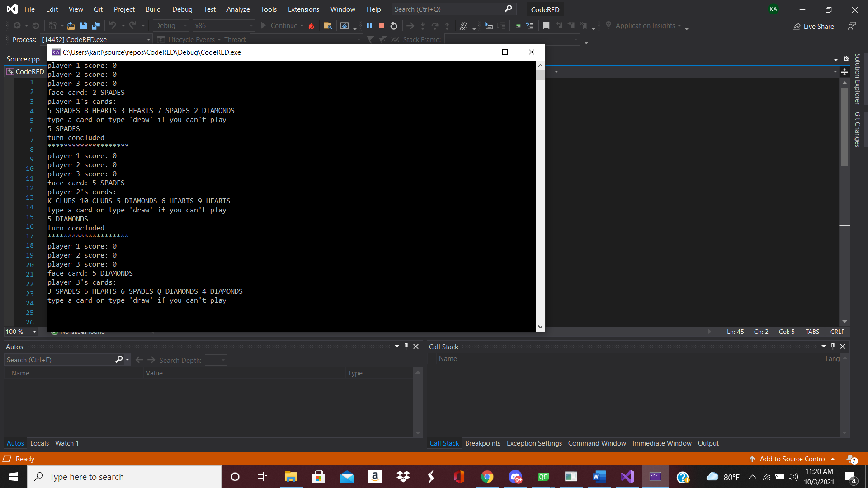Open the feedback icon next to Live Share
Viewport: 868px width, 488px height.
852,26
